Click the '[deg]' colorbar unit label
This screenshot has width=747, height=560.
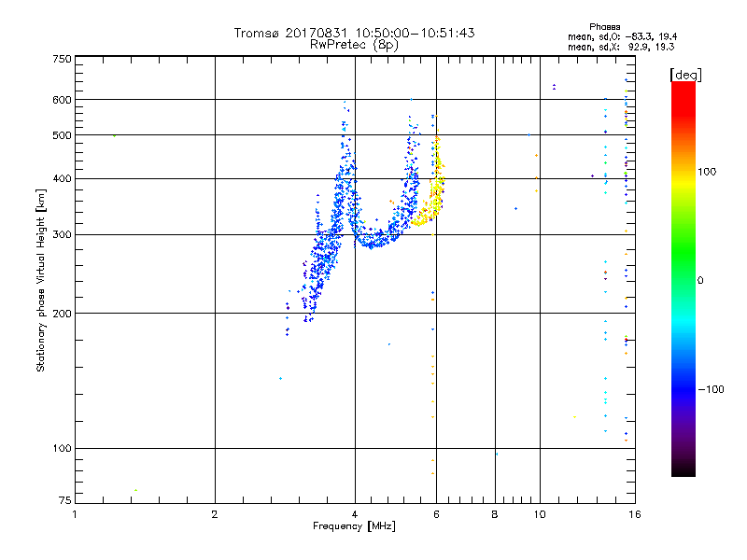(685, 76)
